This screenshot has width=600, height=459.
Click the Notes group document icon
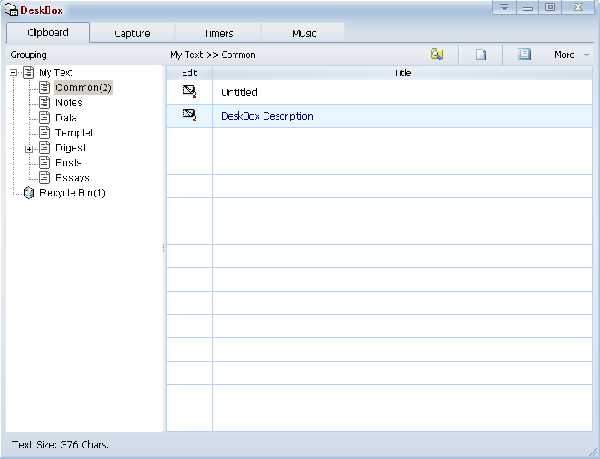[45, 103]
